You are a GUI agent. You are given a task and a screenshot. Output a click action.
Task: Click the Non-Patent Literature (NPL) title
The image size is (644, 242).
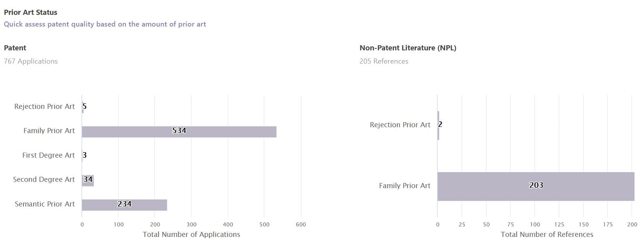[408, 48]
